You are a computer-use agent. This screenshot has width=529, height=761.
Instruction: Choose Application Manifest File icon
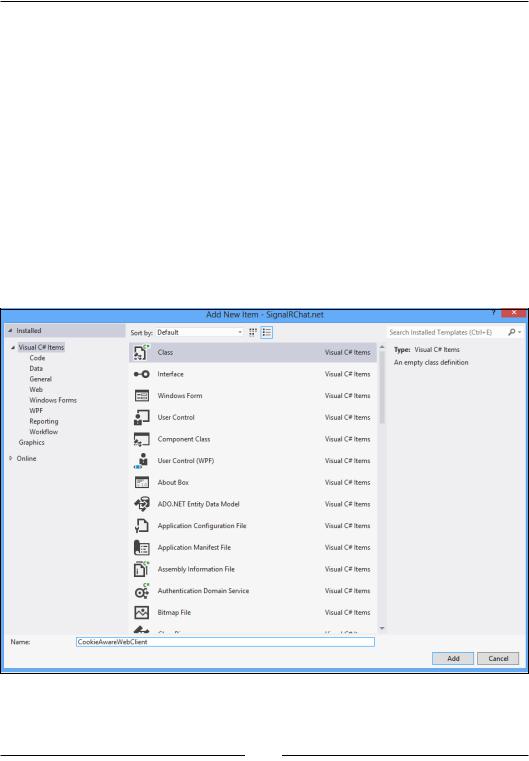141,547
